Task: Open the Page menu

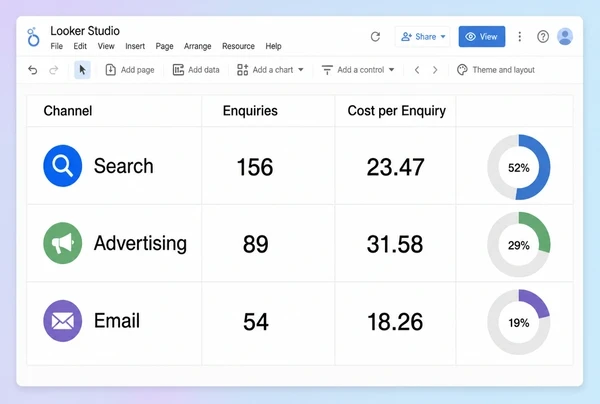Action: pyautogui.click(x=164, y=46)
